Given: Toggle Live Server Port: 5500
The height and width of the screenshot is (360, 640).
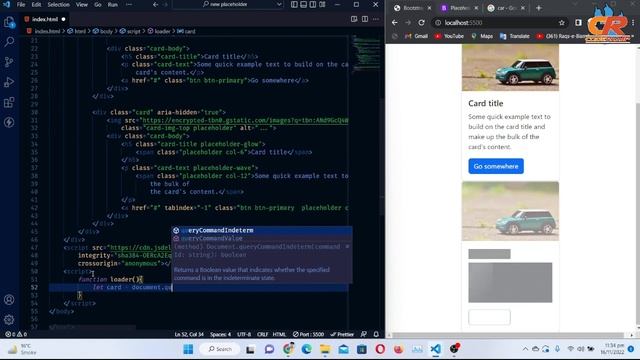Looking at the screenshot, I should [x=308, y=334].
